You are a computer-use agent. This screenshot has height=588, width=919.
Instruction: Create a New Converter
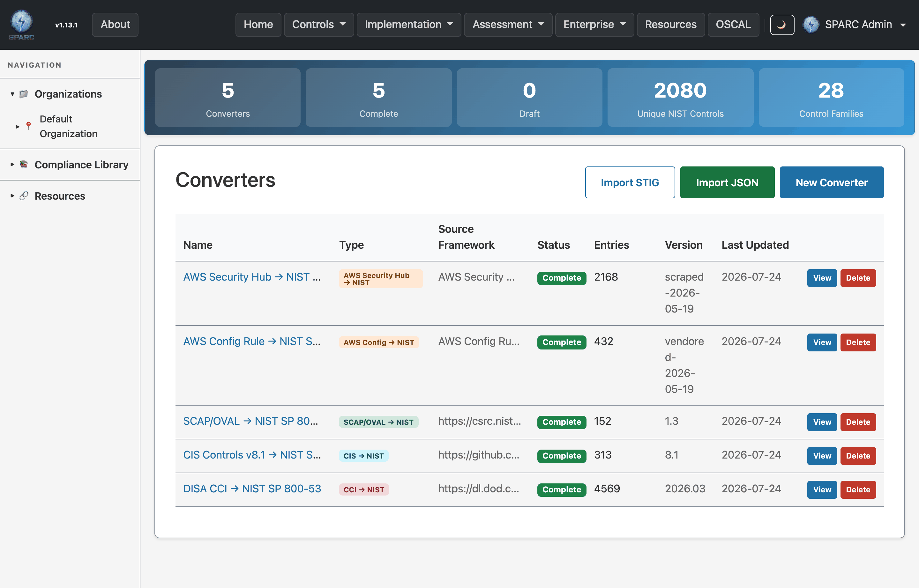[832, 182]
